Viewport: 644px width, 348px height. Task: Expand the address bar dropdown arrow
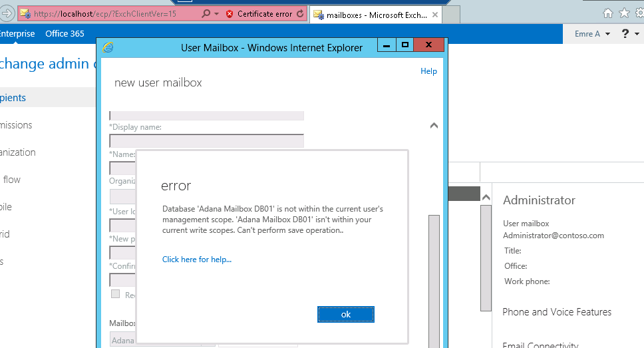click(x=217, y=14)
